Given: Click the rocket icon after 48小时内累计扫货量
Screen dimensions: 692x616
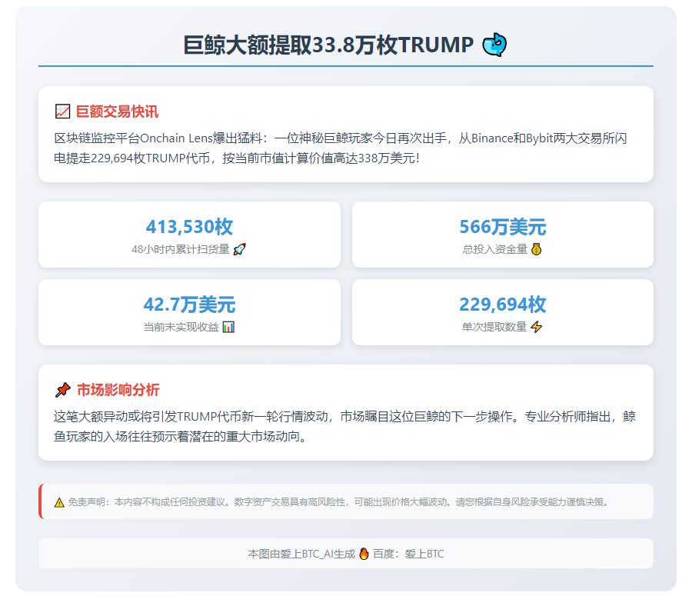Looking at the screenshot, I should click(241, 250).
